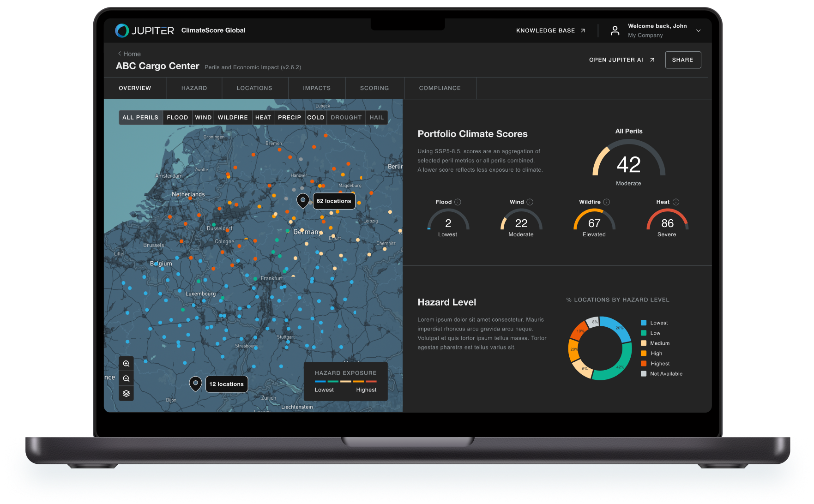Image resolution: width=814 pixels, height=504 pixels.
Task: Toggle the WILDFIRE peril filter
Action: [x=233, y=117]
